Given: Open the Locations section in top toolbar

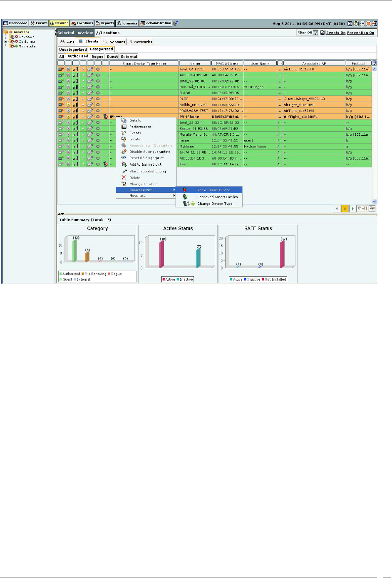Looking at the screenshot, I should (82, 23).
